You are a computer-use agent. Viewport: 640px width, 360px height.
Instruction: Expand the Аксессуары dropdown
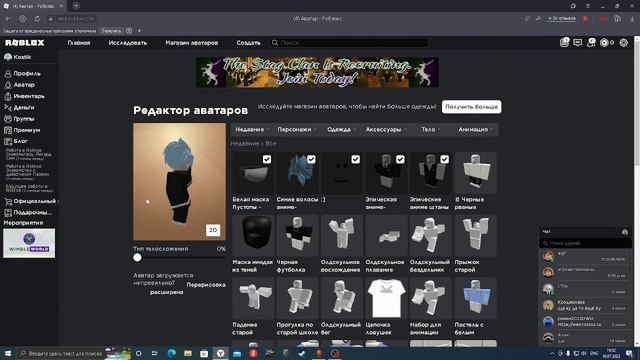tap(386, 129)
